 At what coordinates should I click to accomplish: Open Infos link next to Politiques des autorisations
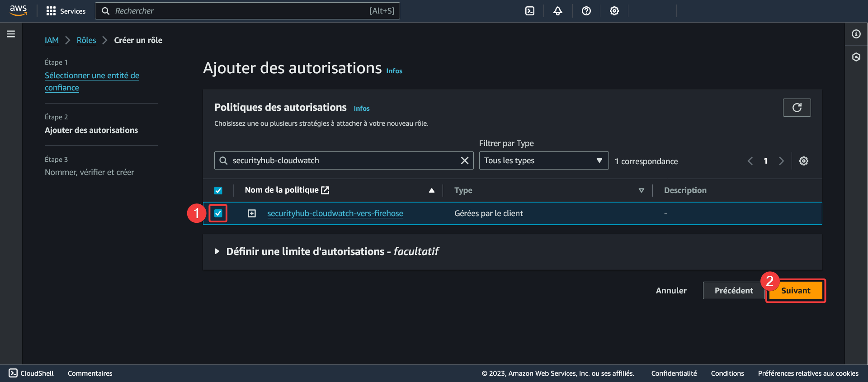tap(362, 108)
